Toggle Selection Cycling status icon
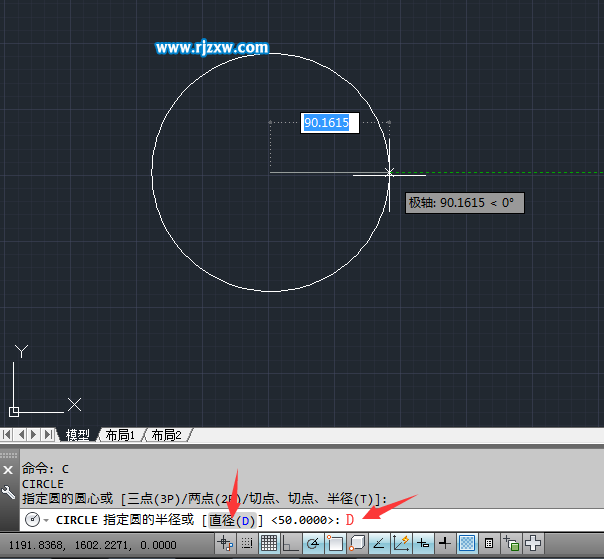The width and height of the screenshot is (604, 559). coord(511,544)
